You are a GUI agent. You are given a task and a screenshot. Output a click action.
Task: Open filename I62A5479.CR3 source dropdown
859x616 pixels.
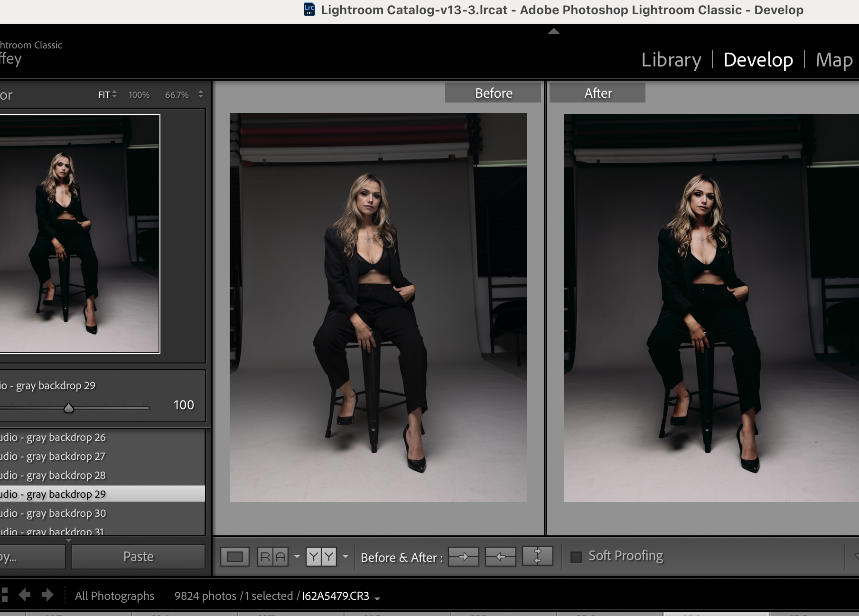coord(377,598)
